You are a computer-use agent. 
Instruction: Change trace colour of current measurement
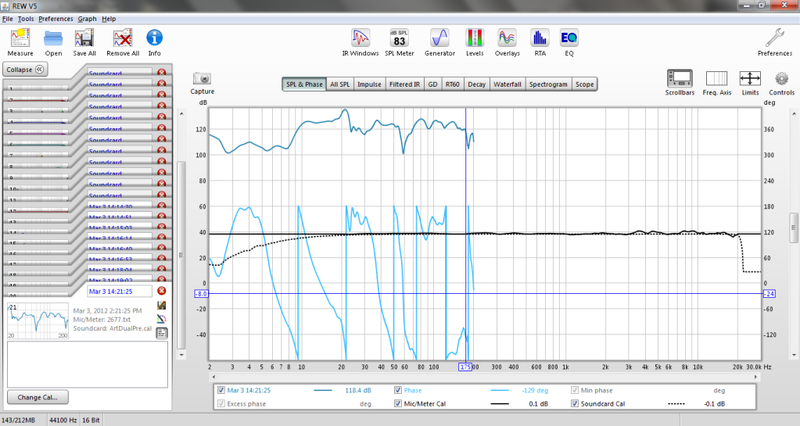click(x=161, y=319)
